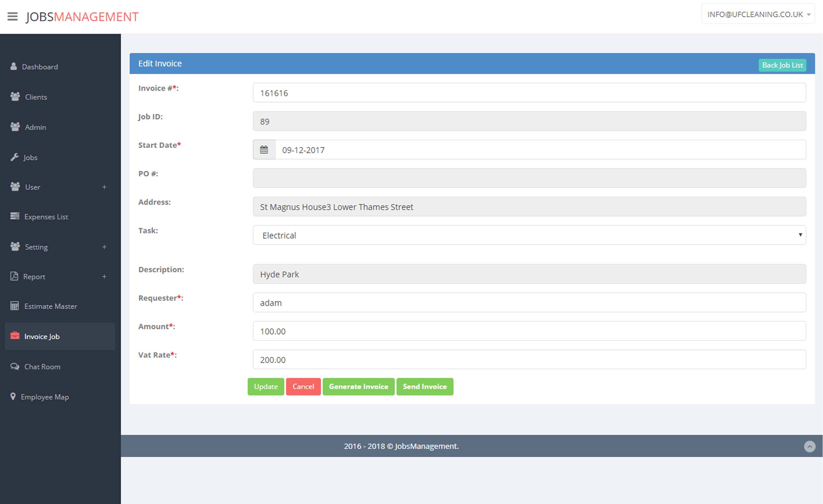This screenshot has height=504, width=823.
Task: Click the Employee Map pin icon
Action: [x=13, y=396]
